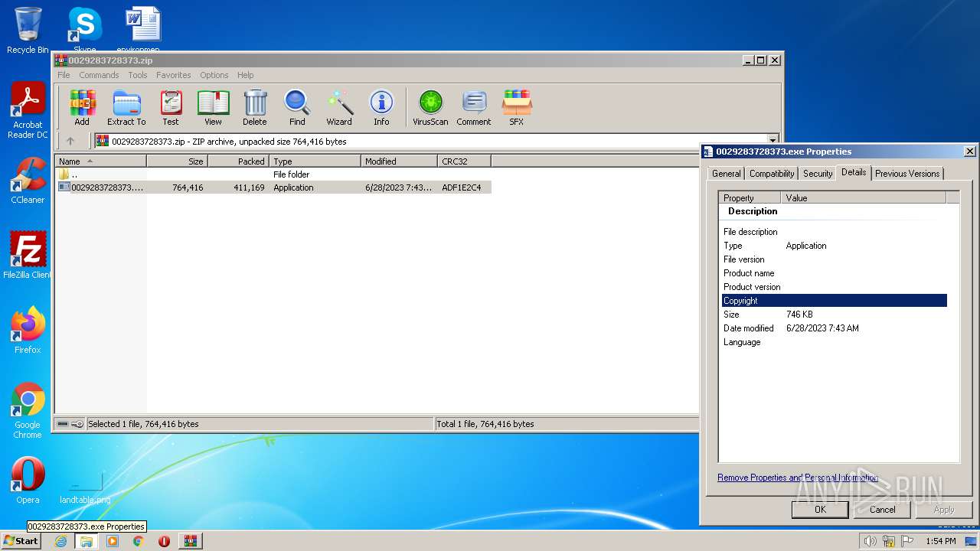Select the parent folder '..' row
This screenshot has height=551, width=980.
[273, 174]
